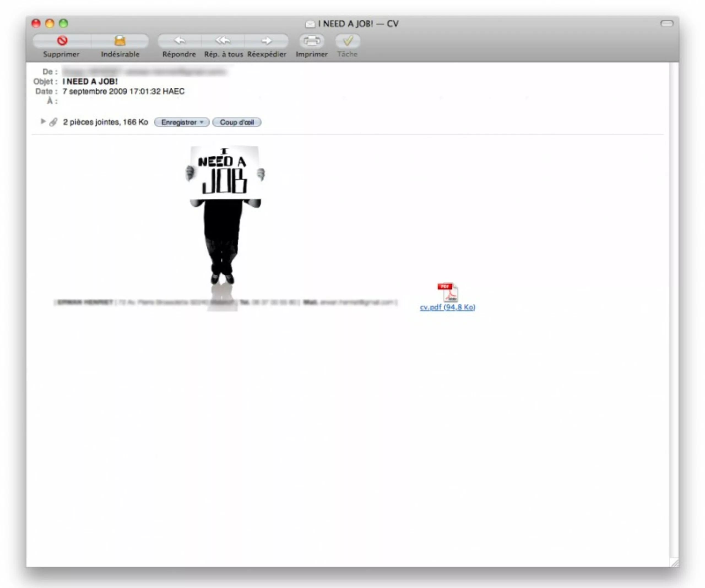The height and width of the screenshot is (588, 705).
Task: Click the window resize corner handle
Action: pos(674,563)
